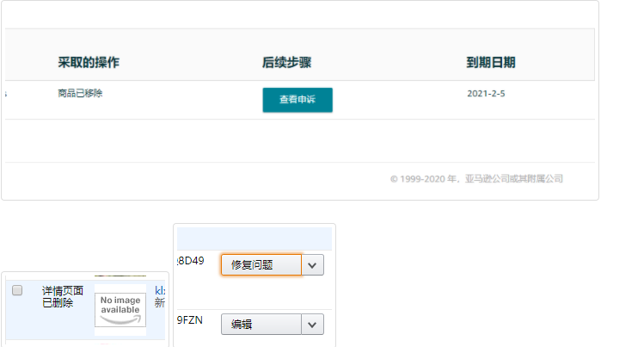Click the 查看申诉 button
This screenshot has width=644, height=347.
coord(297,100)
